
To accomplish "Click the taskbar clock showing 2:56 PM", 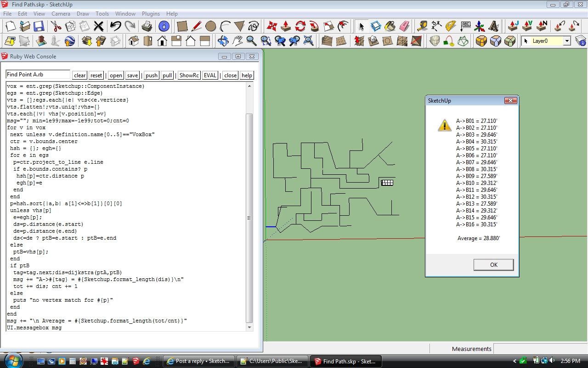I will [x=571, y=361].
